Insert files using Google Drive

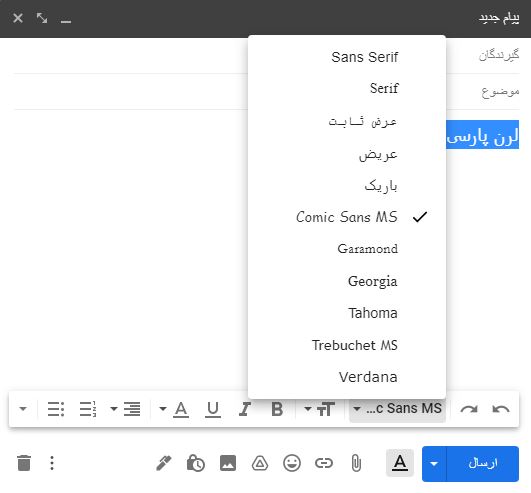click(x=260, y=463)
